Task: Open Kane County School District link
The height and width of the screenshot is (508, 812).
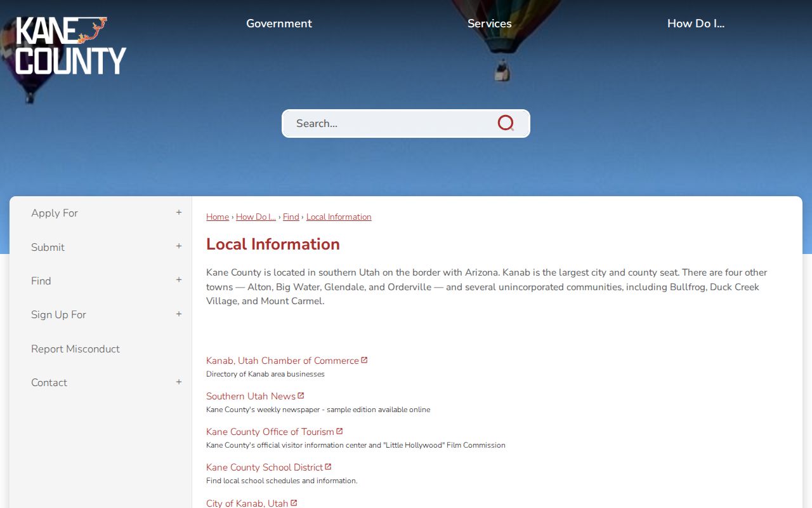Action: [265, 467]
